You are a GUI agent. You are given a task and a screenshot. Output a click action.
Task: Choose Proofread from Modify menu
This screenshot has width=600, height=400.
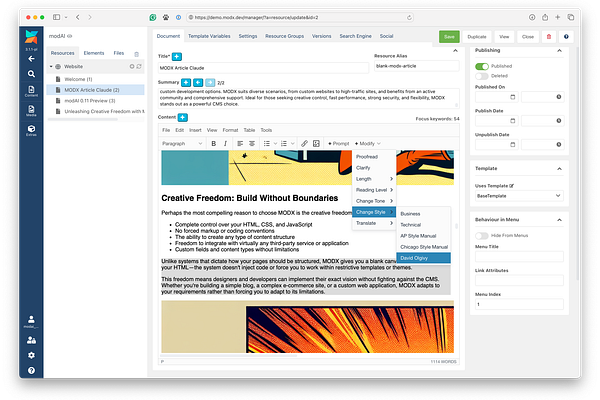tap(374, 157)
